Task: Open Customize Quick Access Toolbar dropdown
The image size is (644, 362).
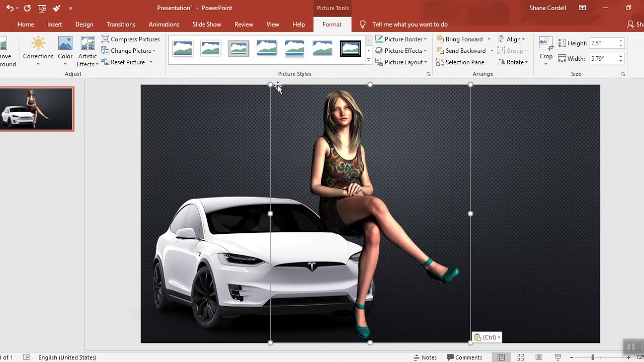Action: (70, 8)
